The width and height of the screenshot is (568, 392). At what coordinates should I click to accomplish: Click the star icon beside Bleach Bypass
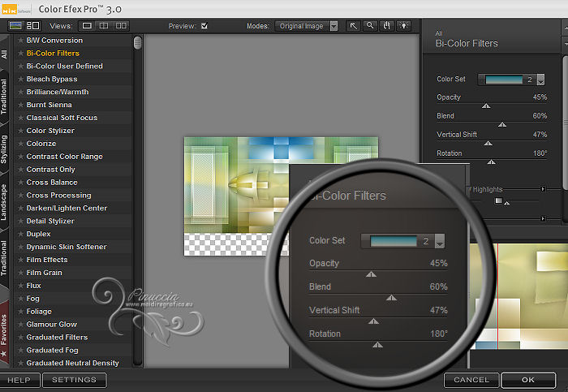point(20,79)
